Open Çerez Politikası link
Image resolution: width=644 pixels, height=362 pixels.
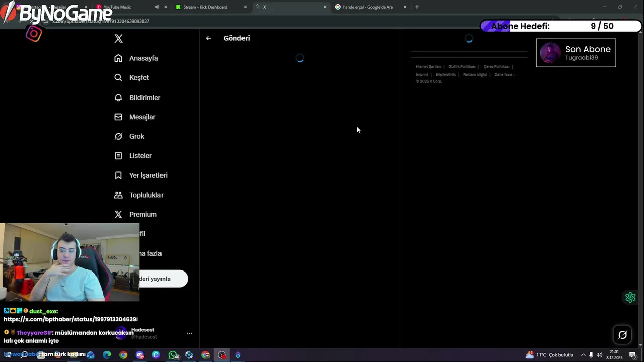(496, 67)
